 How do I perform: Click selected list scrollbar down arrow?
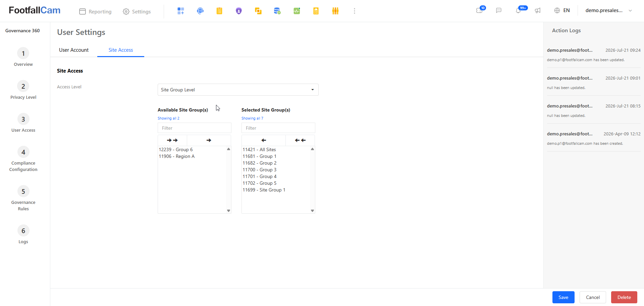[312, 211]
